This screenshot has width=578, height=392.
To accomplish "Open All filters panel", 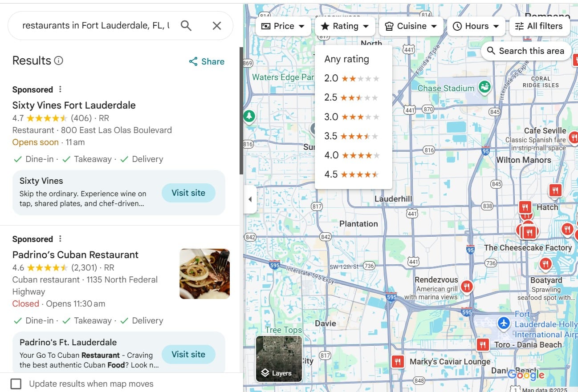I will [x=539, y=26].
